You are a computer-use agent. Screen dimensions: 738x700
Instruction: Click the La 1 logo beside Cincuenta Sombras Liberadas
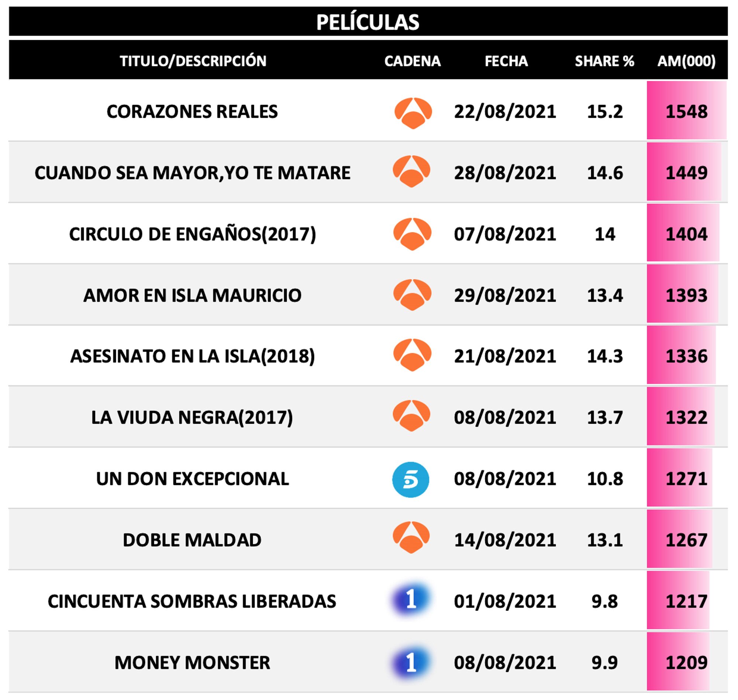pyautogui.click(x=411, y=600)
